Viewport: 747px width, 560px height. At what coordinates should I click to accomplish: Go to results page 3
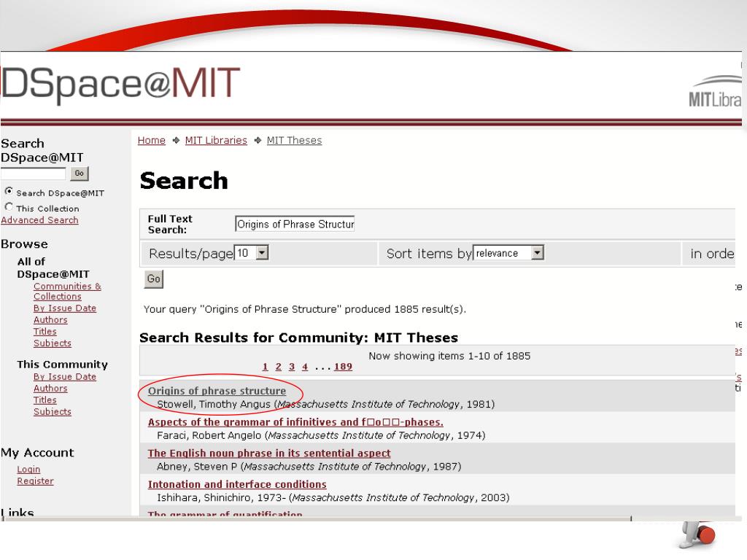pos(292,367)
